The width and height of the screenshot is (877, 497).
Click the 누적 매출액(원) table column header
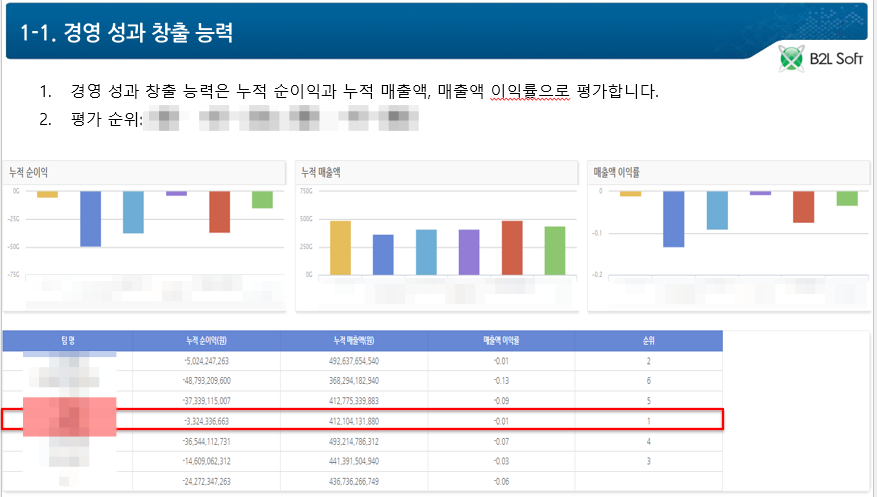355,341
